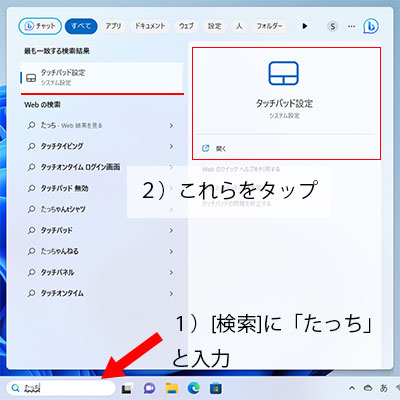400x400 pixels.
Task: Expand chevron for the タッチパッド suggestion
Action: point(171,230)
